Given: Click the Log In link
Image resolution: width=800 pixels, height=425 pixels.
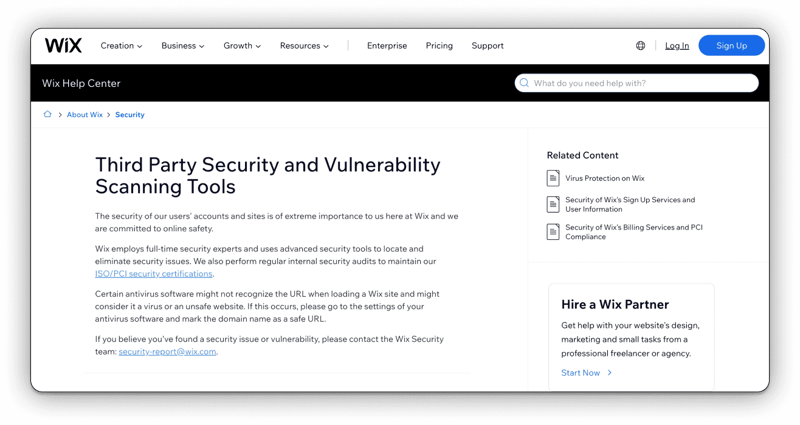Looking at the screenshot, I should tap(677, 45).
